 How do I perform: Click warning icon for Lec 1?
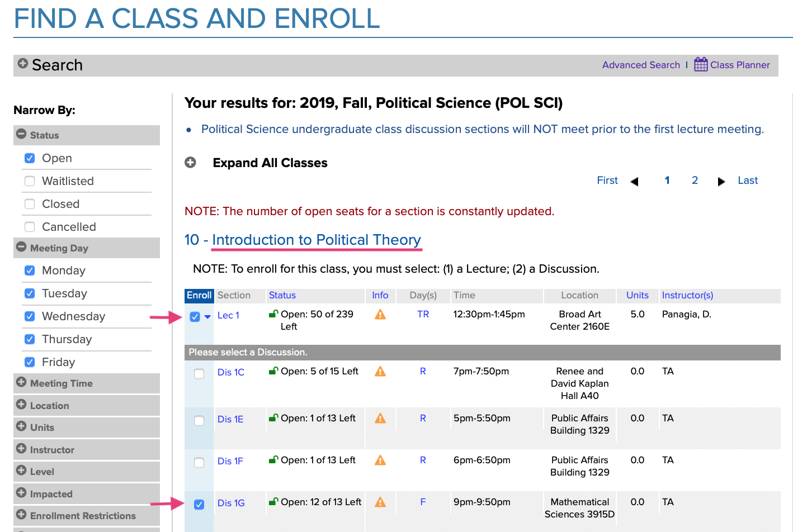380,315
